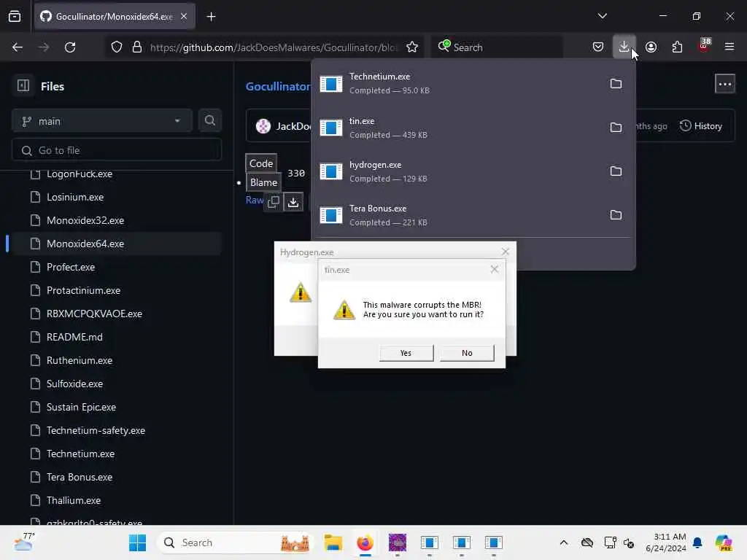
Task: Close the Monoxidex64.exe browser tab
Action: coord(184,16)
